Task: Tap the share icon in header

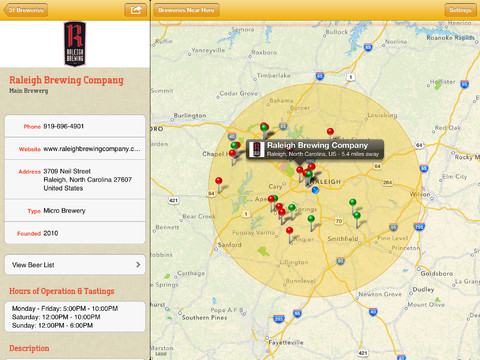Action: click(x=135, y=10)
